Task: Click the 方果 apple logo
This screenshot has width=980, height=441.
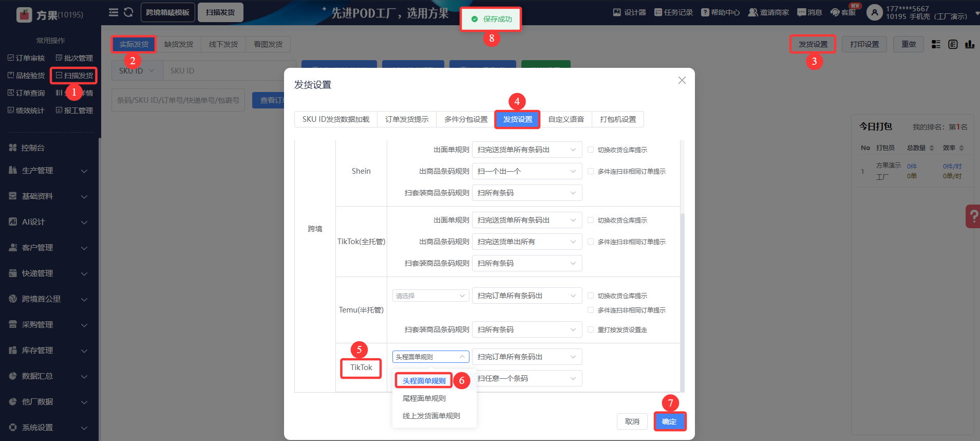Action: pyautogui.click(x=24, y=15)
